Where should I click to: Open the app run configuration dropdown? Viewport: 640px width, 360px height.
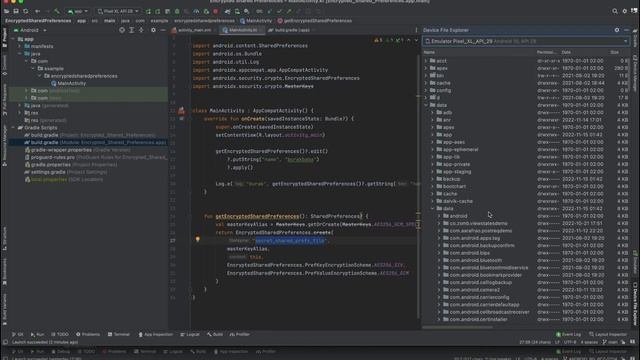tap(78, 11)
